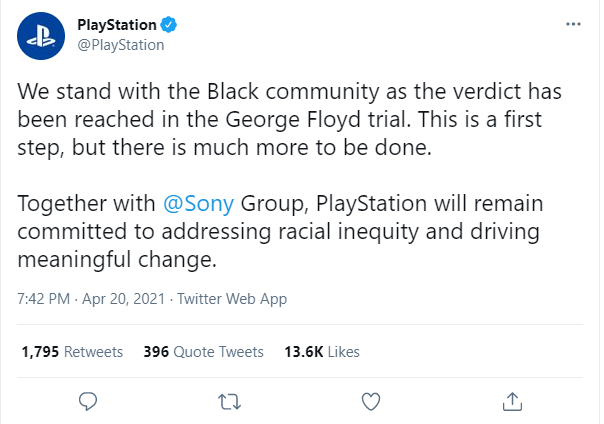
Task: Click the phrase 'racial inequity' in tweet
Action: (348, 232)
